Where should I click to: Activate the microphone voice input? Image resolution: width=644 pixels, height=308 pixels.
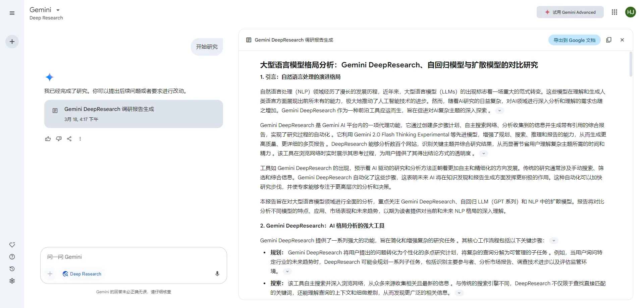click(x=217, y=274)
